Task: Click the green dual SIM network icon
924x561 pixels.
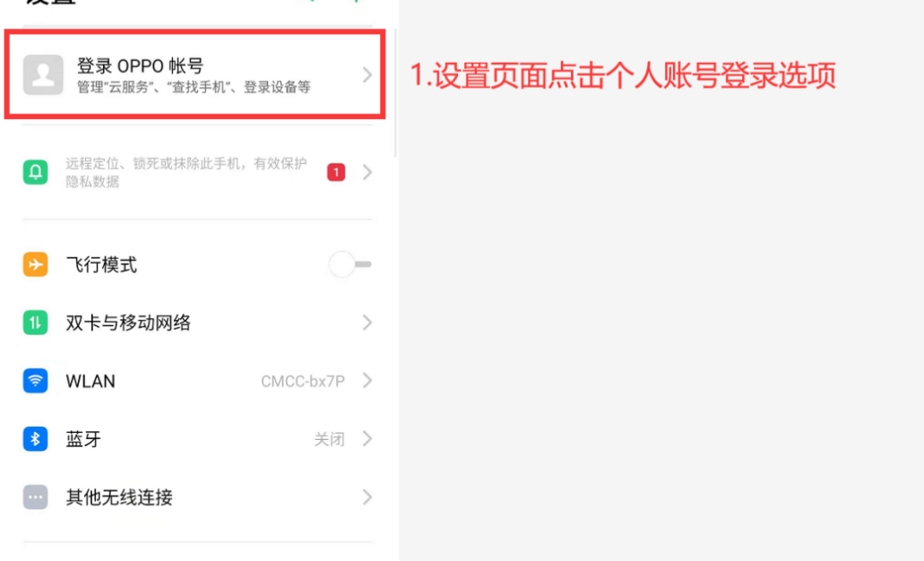Action: click(x=35, y=323)
